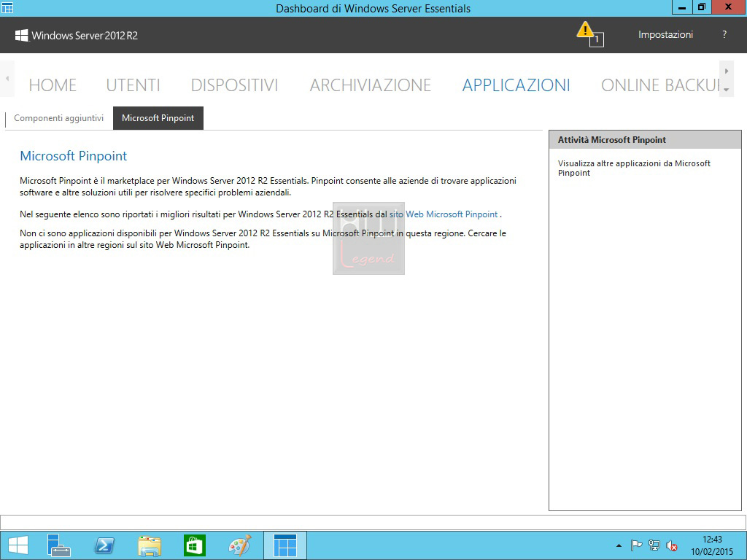Screen dimensions: 747x560
Task: Click the help question mark
Action: pos(724,34)
